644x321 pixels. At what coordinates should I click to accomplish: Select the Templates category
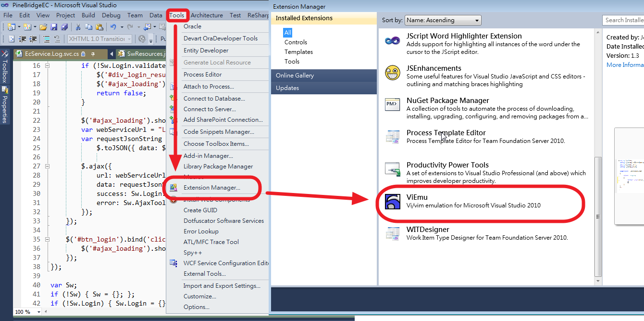pos(298,52)
